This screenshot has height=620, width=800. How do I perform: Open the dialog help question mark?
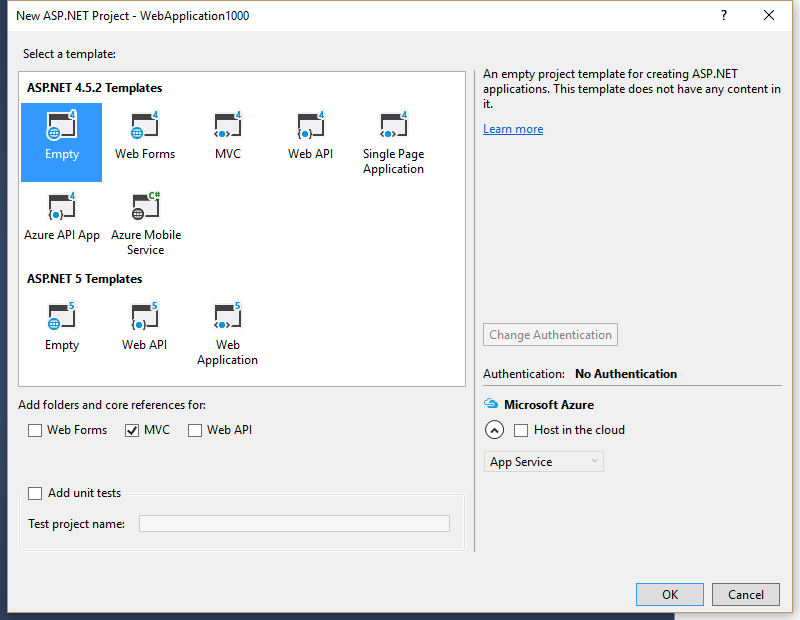click(723, 15)
